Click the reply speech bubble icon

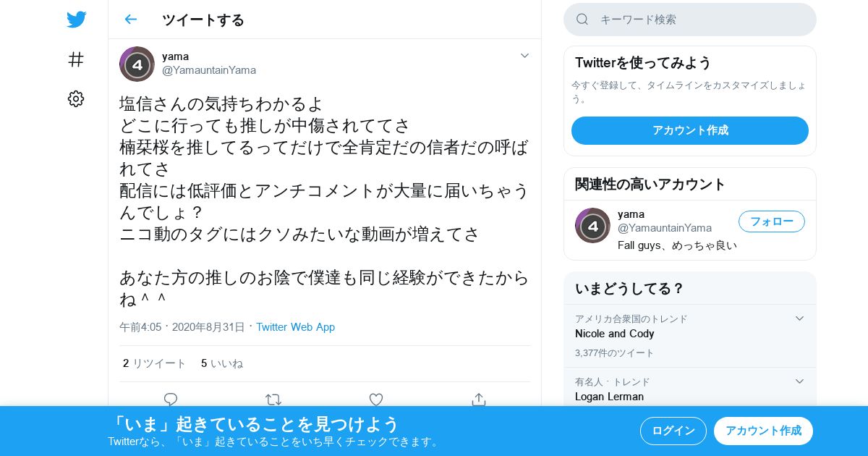171,399
